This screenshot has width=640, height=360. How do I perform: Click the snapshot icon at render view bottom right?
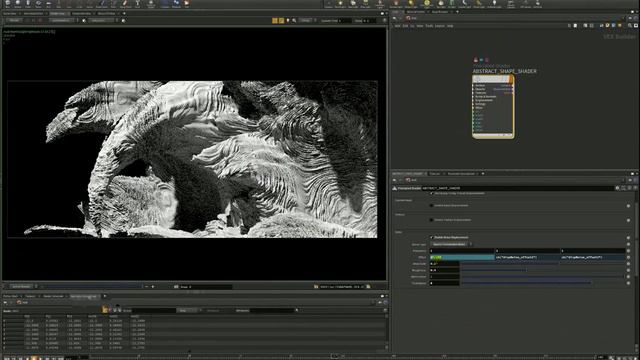click(x=368, y=287)
